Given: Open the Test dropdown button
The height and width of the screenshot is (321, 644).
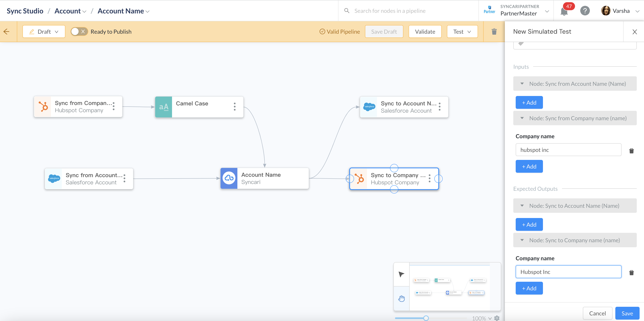Looking at the screenshot, I should coord(462,31).
